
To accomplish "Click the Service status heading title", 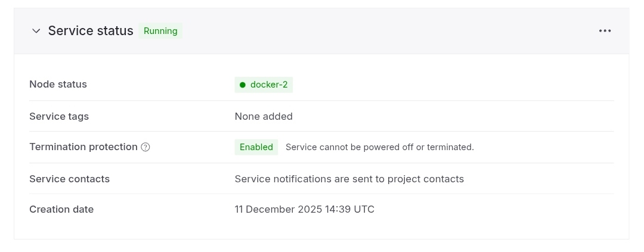I will coord(91,31).
